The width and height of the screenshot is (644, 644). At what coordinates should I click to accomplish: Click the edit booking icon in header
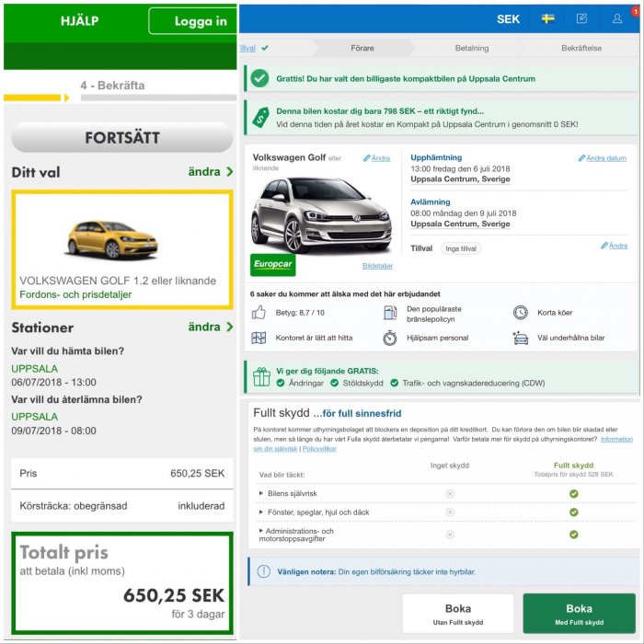(x=581, y=18)
